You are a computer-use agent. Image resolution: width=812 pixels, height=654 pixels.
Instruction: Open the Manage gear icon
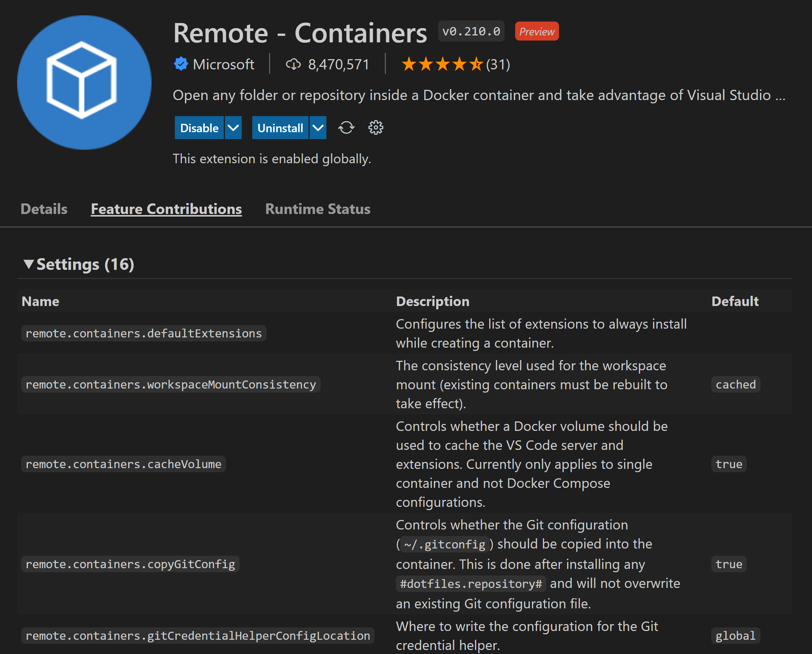tap(375, 128)
